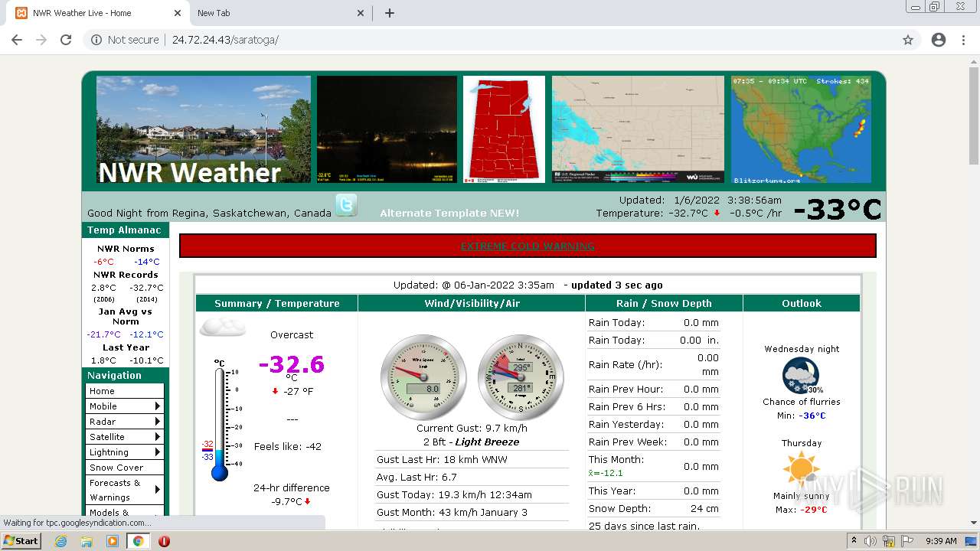Go back to previous page
Screen dimensions: 980x551
17,40
